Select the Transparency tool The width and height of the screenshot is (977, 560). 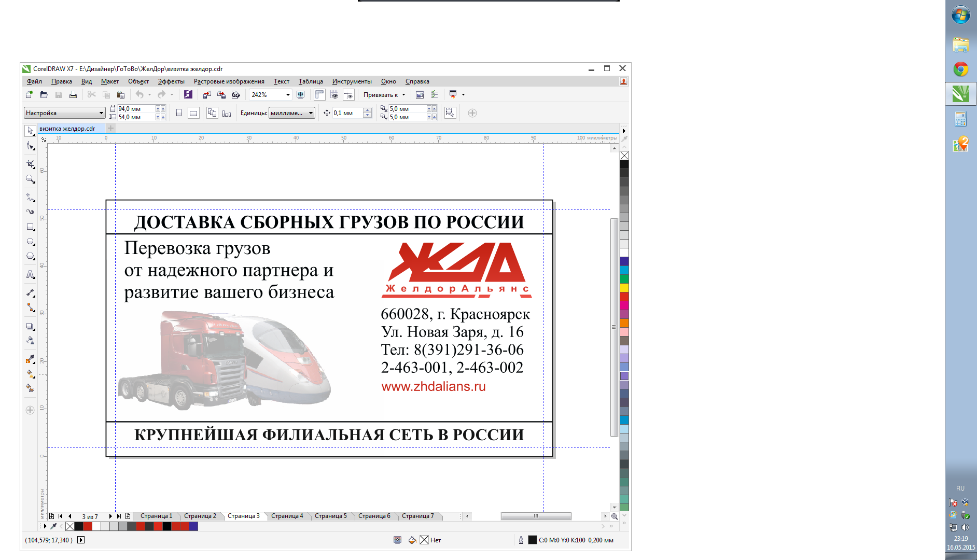[x=30, y=341]
